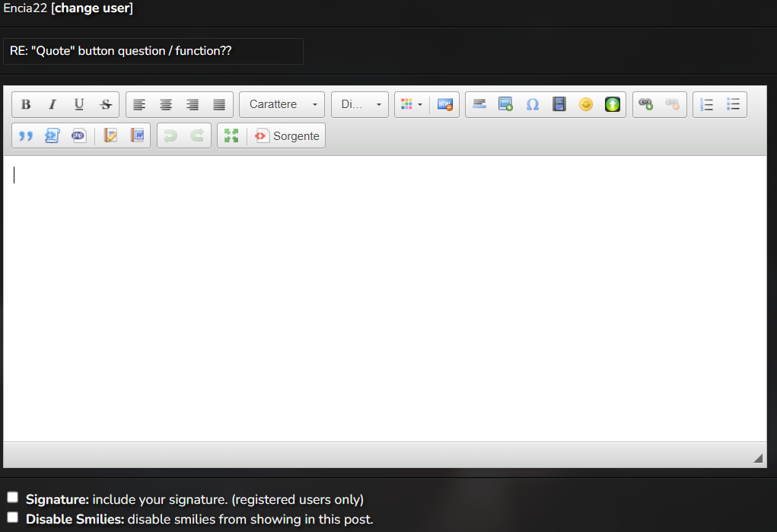
Task: Toggle underline formatting
Action: click(79, 104)
